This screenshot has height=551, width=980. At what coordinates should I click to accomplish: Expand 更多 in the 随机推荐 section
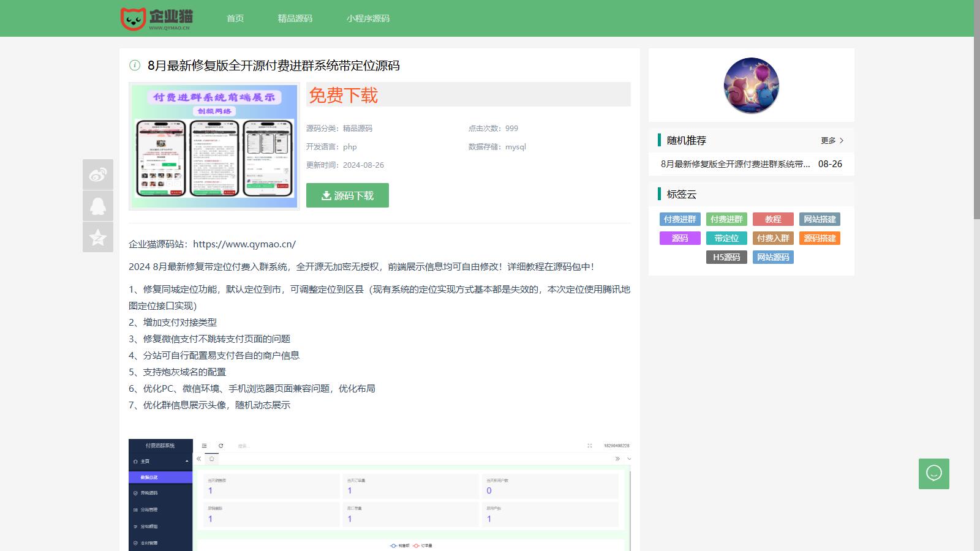click(x=832, y=140)
